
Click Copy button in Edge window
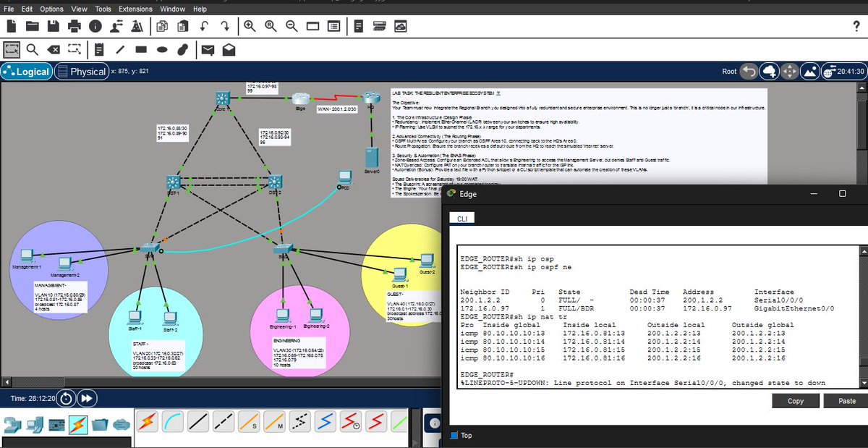(x=796, y=400)
